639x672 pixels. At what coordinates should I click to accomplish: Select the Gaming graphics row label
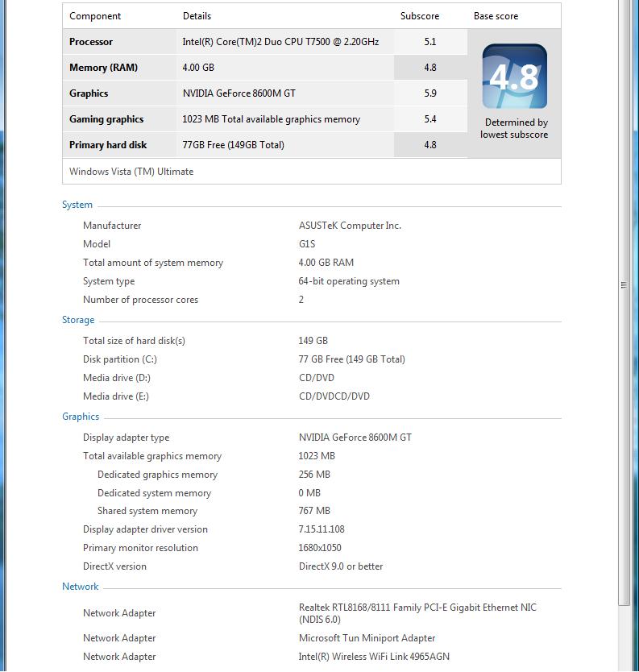click(x=106, y=119)
